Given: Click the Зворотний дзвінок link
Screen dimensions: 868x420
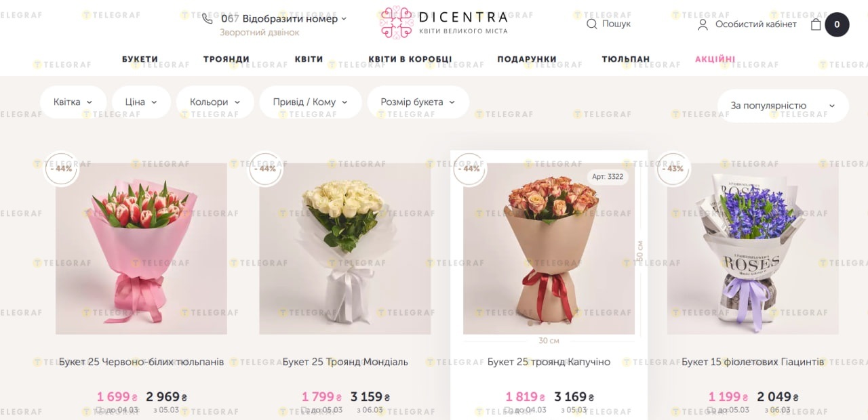Looking at the screenshot, I should [x=259, y=33].
